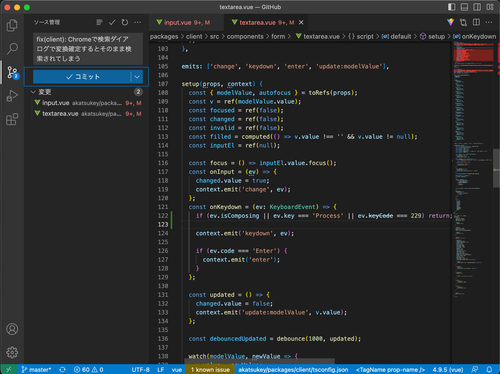500x374 pixels.
Task: Open Source Control more actions menu
Action: click(x=137, y=22)
